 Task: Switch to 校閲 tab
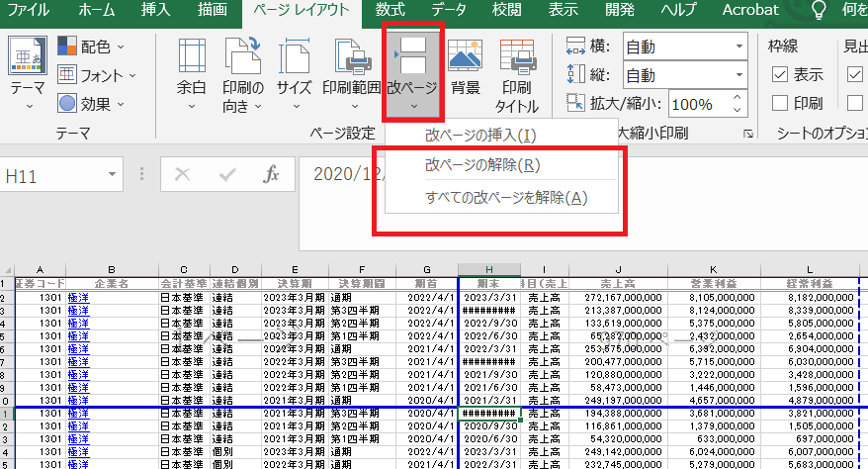click(x=506, y=10)
